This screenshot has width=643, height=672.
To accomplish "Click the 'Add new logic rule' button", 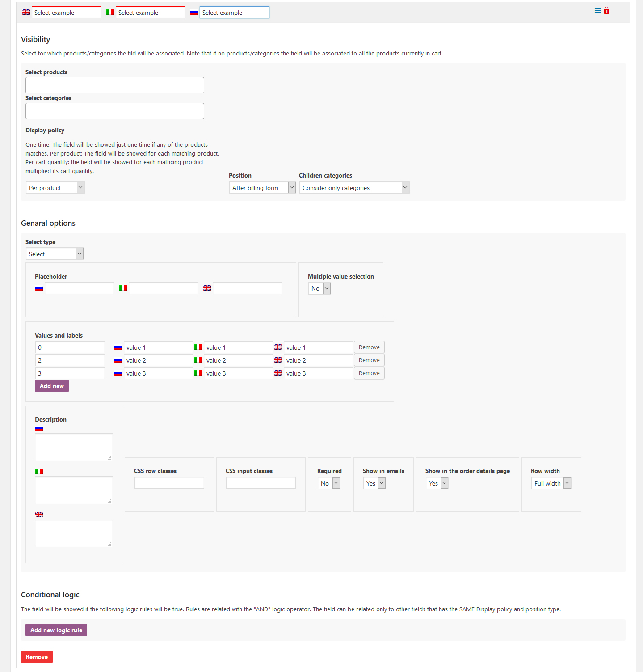I will (56, 630).
